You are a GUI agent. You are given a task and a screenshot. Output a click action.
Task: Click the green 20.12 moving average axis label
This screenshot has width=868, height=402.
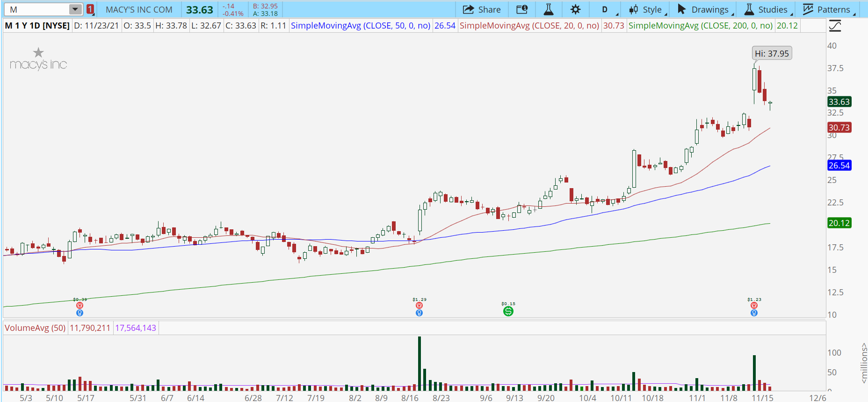point(839,223)
